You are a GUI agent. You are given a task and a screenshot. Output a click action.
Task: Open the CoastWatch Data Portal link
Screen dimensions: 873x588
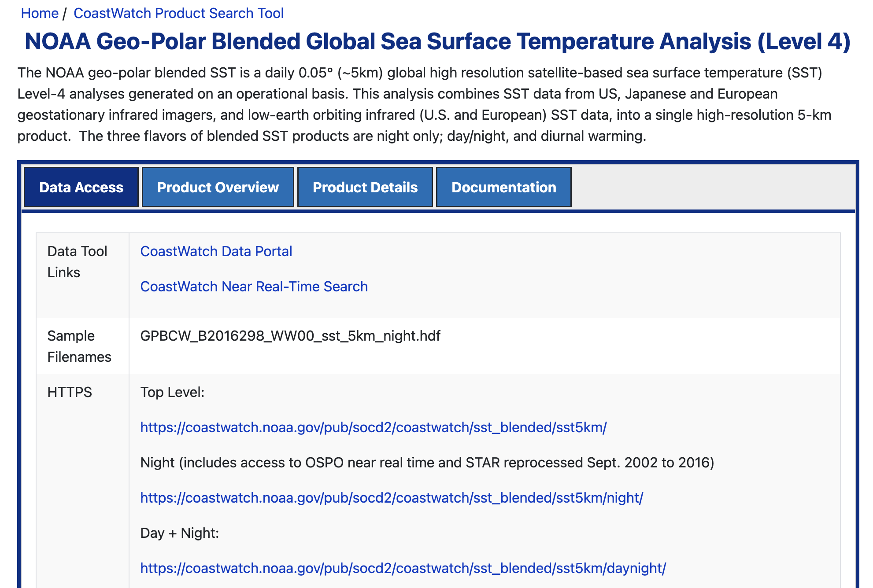[x=216, y=251]
